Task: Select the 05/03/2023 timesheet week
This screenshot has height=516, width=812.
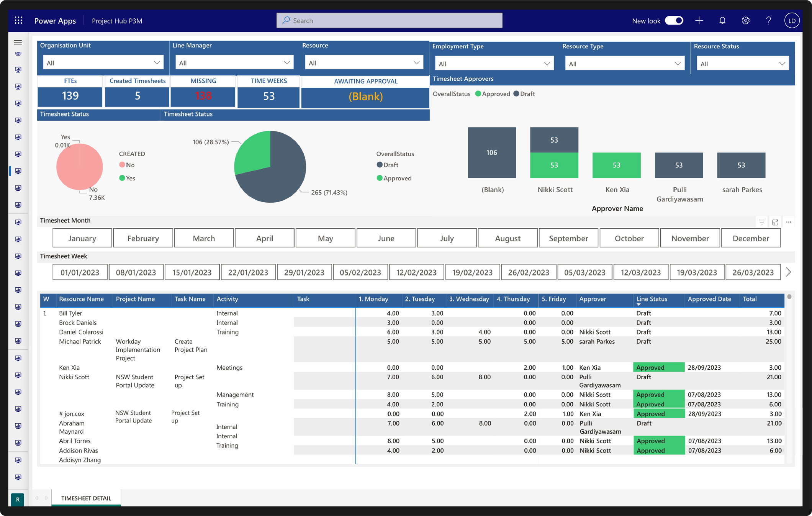Action: point(584,272)
